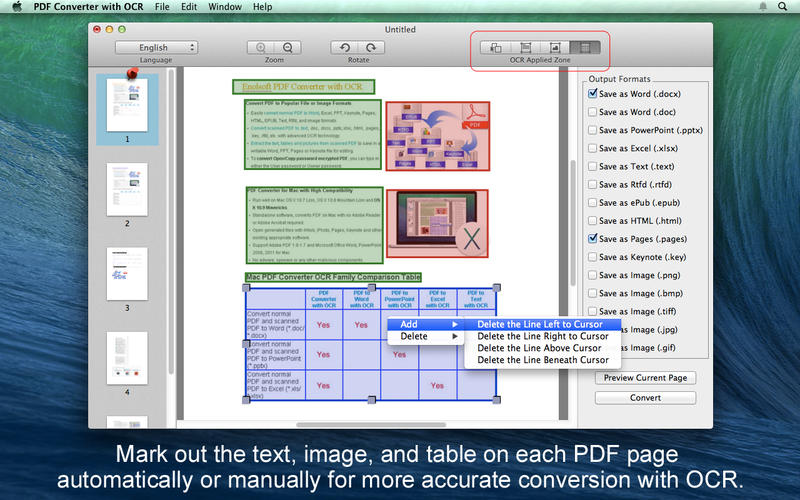Select the second OCR Applied Zone icon
This screenshot has width=800, height=500.
click(525, 47)
